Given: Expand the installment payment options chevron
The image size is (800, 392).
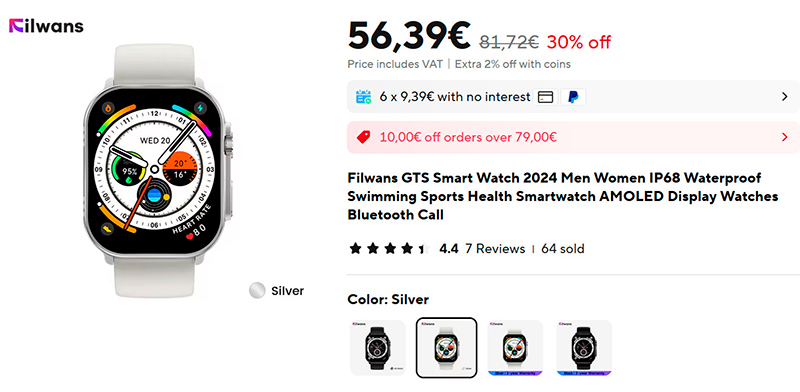Looking at the screenshot, I should [785, 96].
